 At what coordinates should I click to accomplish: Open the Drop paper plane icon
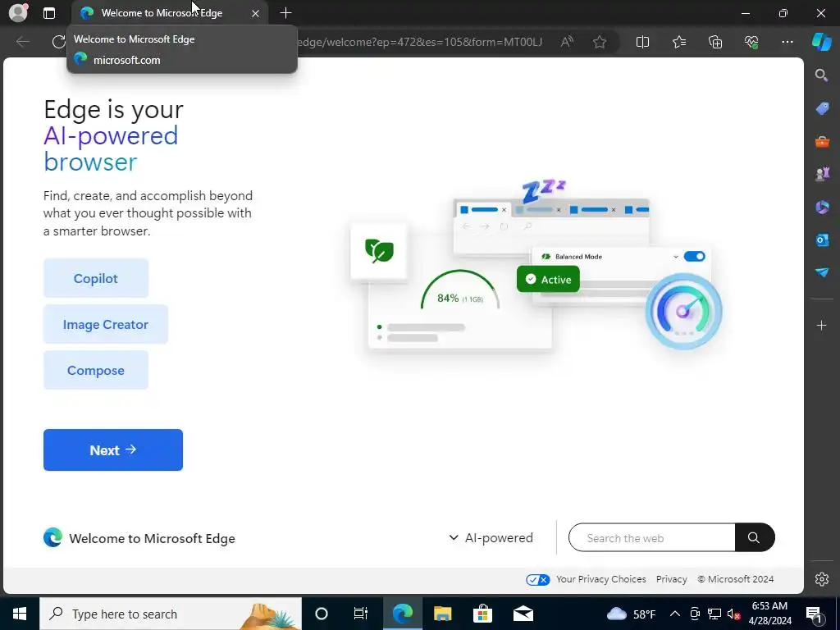(822, 272)
